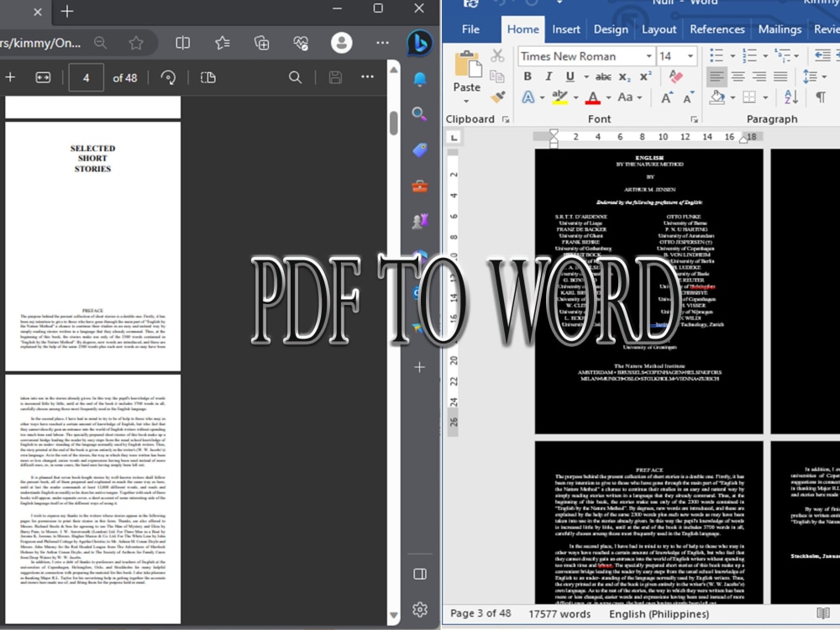
Task: Click the Paste icon in Word
Action: tap(467, 65)
